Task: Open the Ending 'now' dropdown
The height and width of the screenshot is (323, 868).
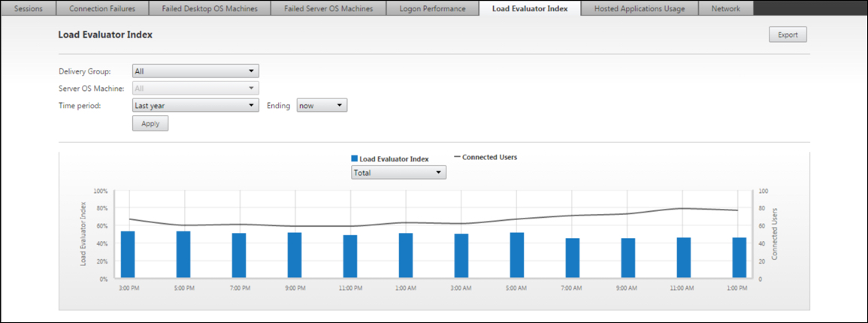Action: [322, 106]
